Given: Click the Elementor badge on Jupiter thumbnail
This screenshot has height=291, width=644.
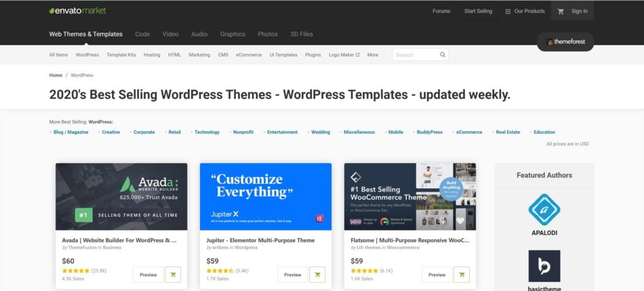Looking at the screenshot, I should tap(319, 219).
